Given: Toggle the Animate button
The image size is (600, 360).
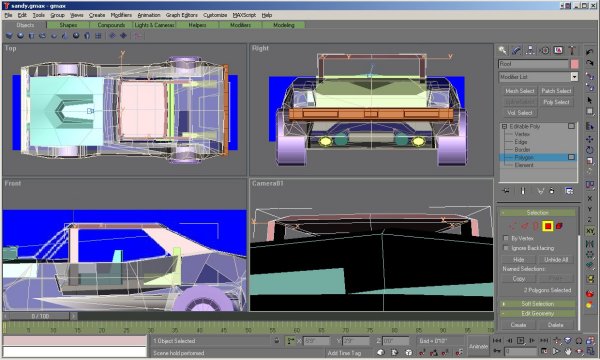Looking at the screenshot, I should click(x=478, y=346).
